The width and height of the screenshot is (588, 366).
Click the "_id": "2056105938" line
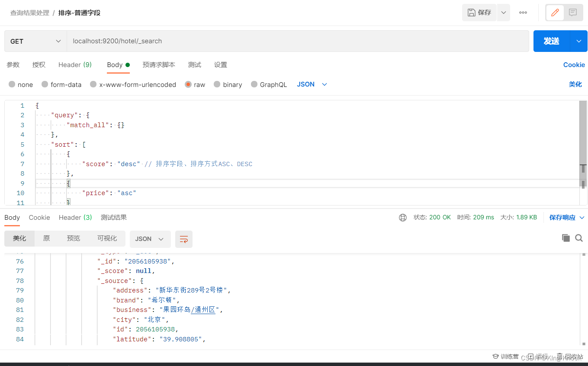tap(136, 261)
